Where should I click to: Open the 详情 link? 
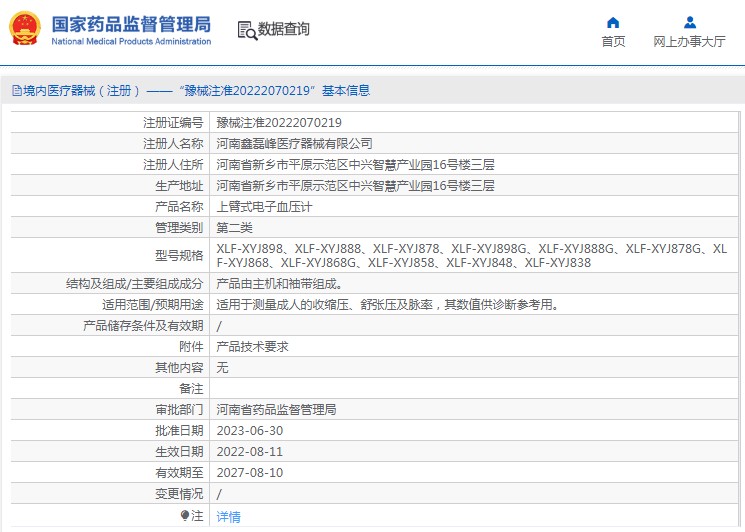click(x=229, y=517)
